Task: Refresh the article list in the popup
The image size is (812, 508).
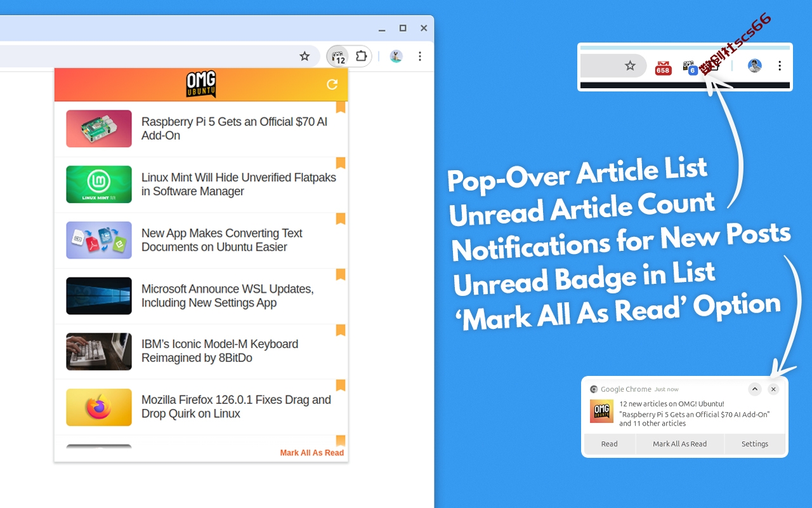Action: (332, 84)
